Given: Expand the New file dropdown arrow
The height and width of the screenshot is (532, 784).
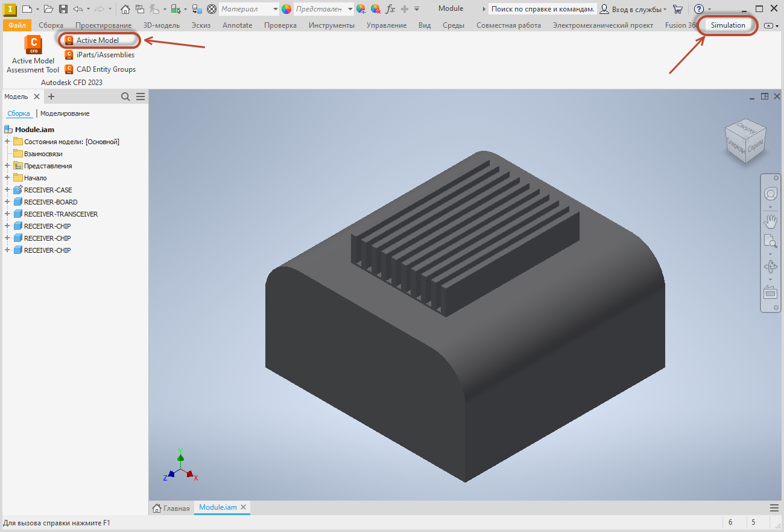Looking at the screenshot, I should (37, 9).
